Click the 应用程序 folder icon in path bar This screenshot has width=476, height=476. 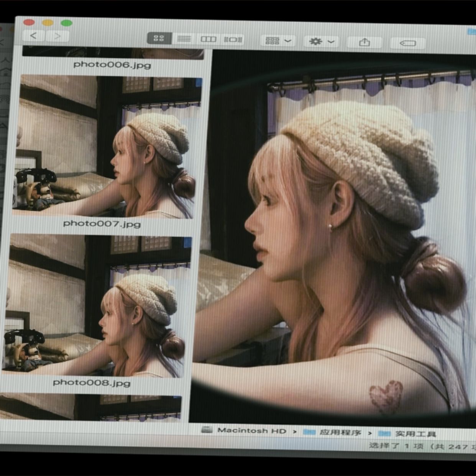click(309, 432)
